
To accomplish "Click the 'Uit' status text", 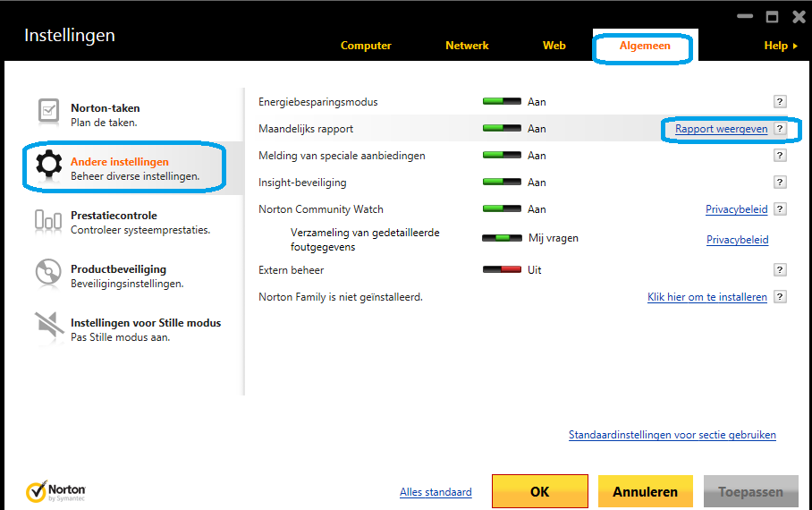I will (535, 269).
